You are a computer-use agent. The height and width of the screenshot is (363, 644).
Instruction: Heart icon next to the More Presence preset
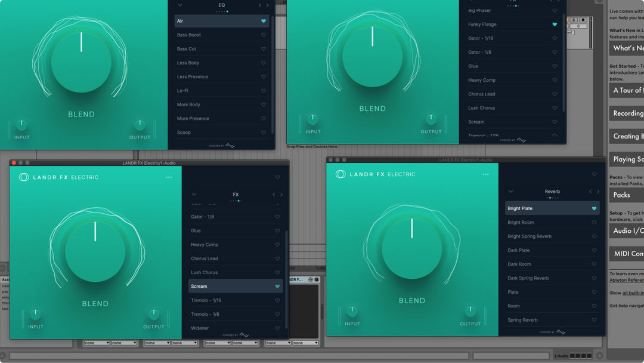pyautogui.click(x=264, y=118)
